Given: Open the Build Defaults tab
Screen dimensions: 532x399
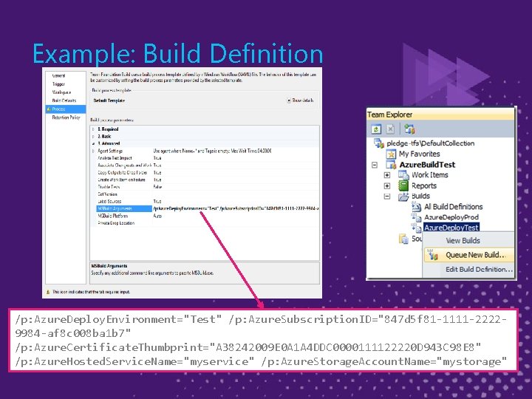Looking at the screenshot, I should click(x=64, y=100).
